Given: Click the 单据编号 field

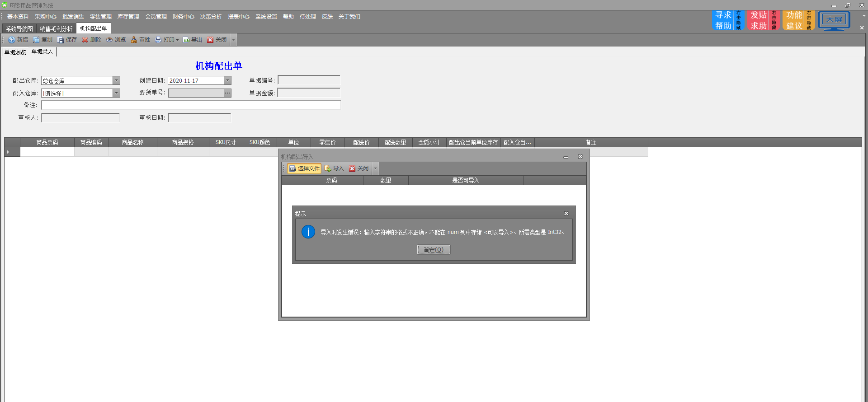Looking at the screenshot, I should pyautogui.click(x=309, y=80).
